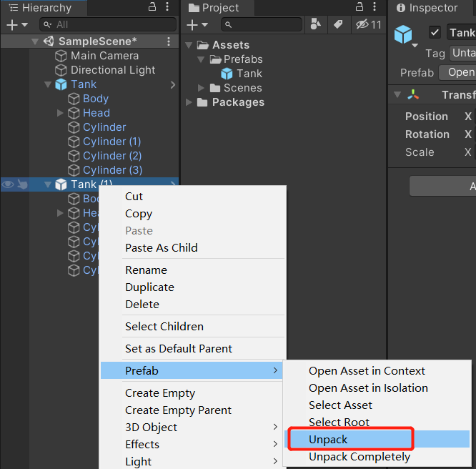Screen dimensions: 476x469
Task: Focus the Hierarchy search field
Action: pyautogui.click(x=108, y=24)
